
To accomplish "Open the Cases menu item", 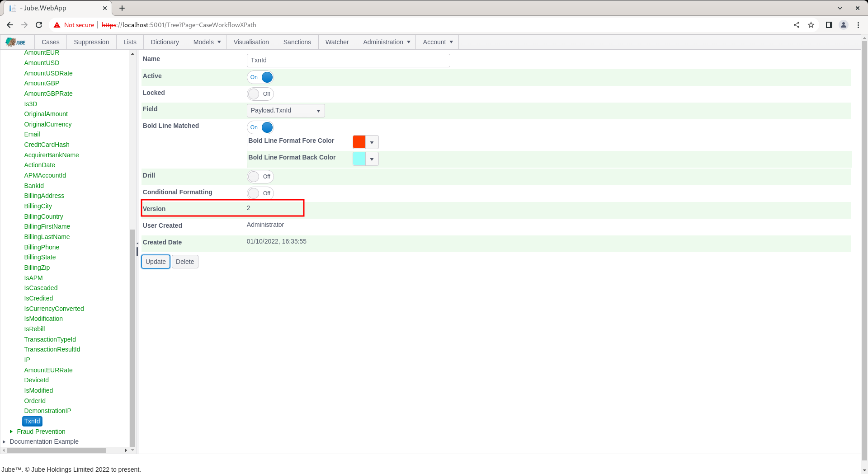I will (51, 42).
